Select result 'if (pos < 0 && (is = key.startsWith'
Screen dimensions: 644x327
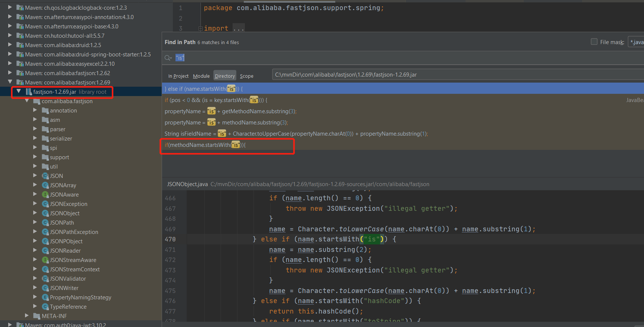[403, 100]
